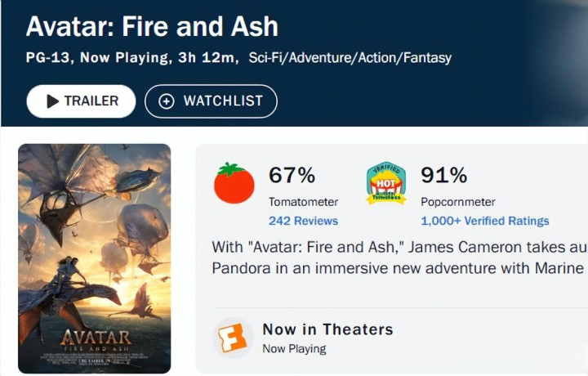Screen dimensions: 588x376
Task: Open the 1,000+ Verified Ratings link
Action: point(485,221)
